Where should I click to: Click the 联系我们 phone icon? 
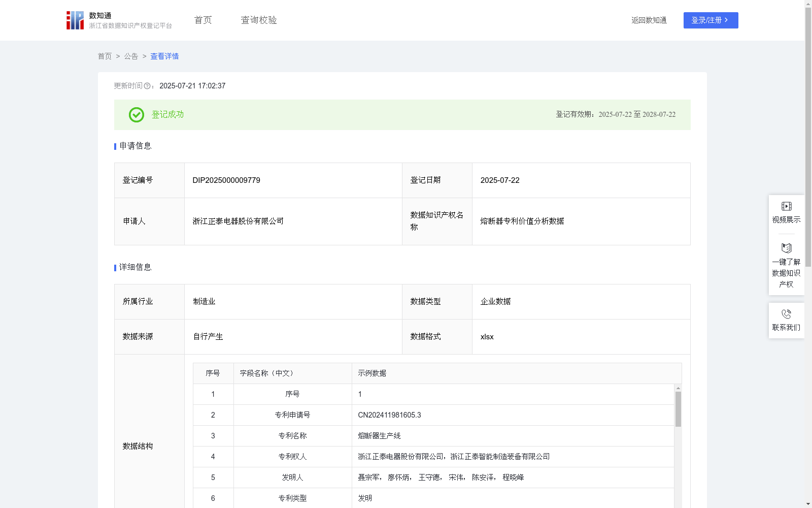click(786, 314)
